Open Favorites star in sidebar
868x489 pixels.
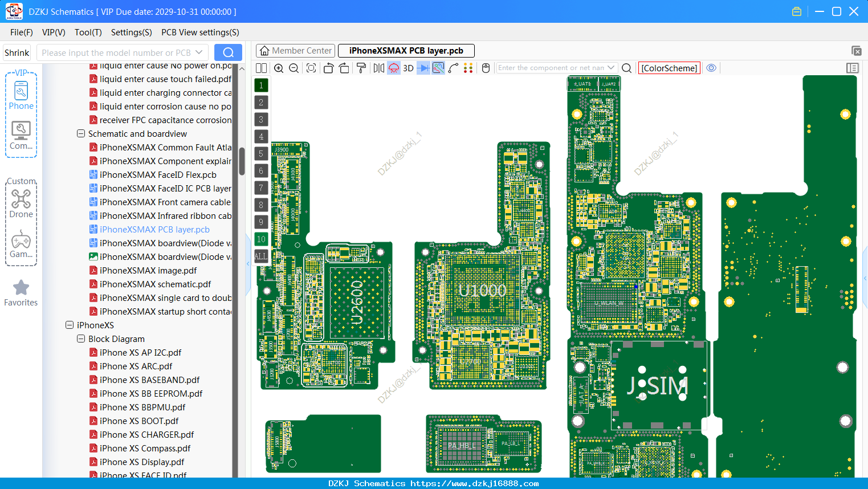[21, 293]
